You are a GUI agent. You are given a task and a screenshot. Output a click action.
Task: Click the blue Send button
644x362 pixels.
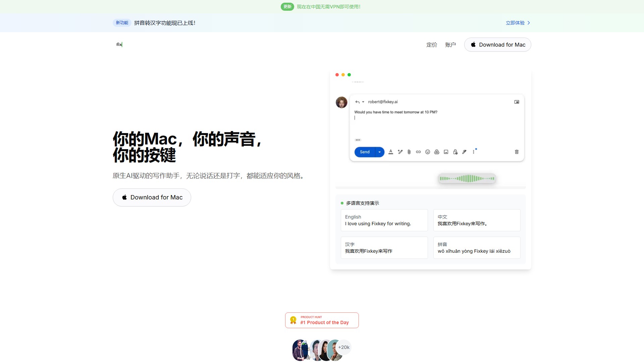click(x=365, y=152)
